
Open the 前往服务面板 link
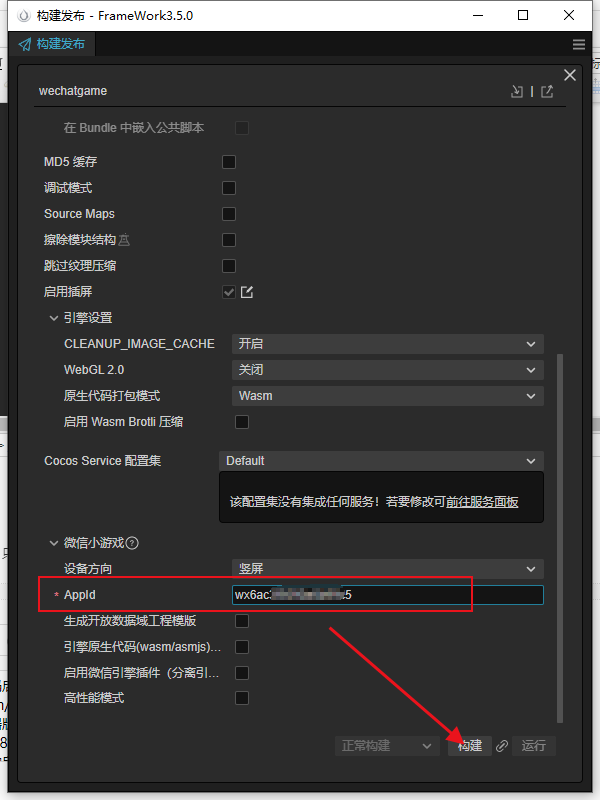pyautogui.click(x=482, y=502)
